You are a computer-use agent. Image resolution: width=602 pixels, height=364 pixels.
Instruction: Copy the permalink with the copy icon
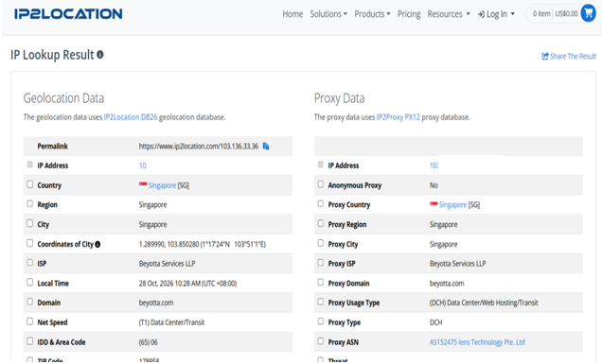[266, 147]
